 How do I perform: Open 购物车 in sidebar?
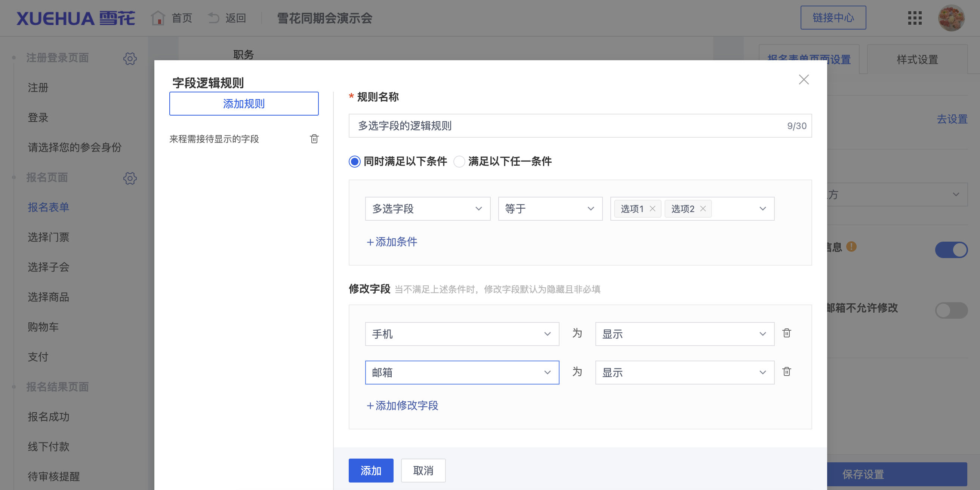[43, 327]
